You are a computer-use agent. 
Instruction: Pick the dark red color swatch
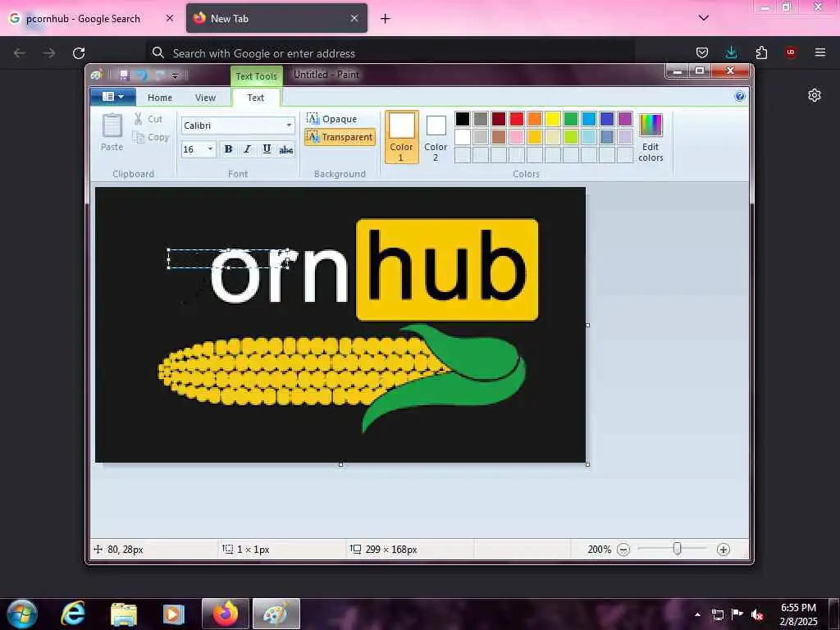coord(498,118)
